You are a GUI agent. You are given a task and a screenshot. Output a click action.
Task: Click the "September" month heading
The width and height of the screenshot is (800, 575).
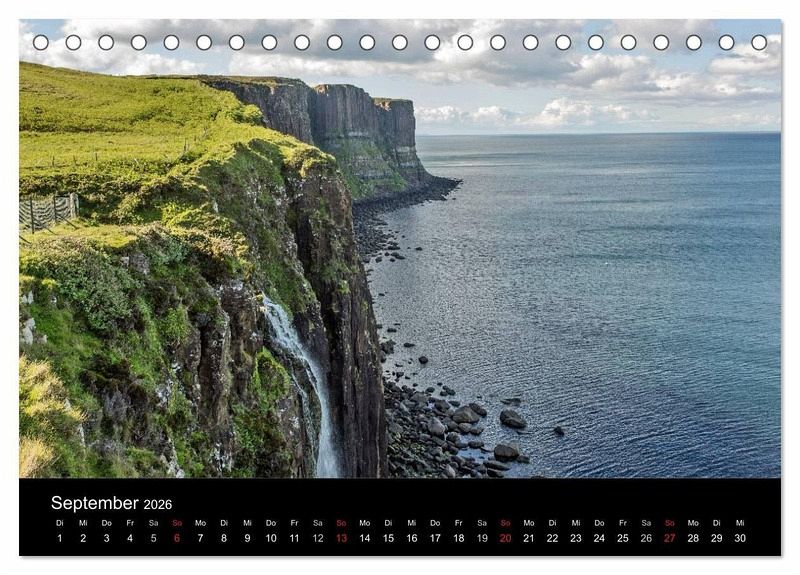point(95,503)
